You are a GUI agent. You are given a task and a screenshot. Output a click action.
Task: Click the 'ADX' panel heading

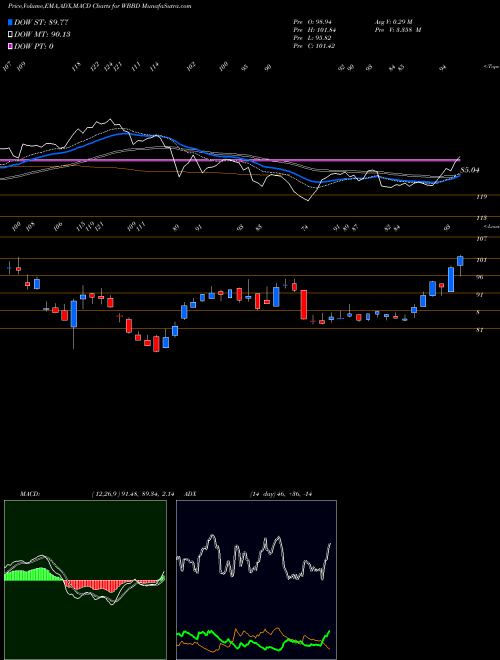(191, 494)
